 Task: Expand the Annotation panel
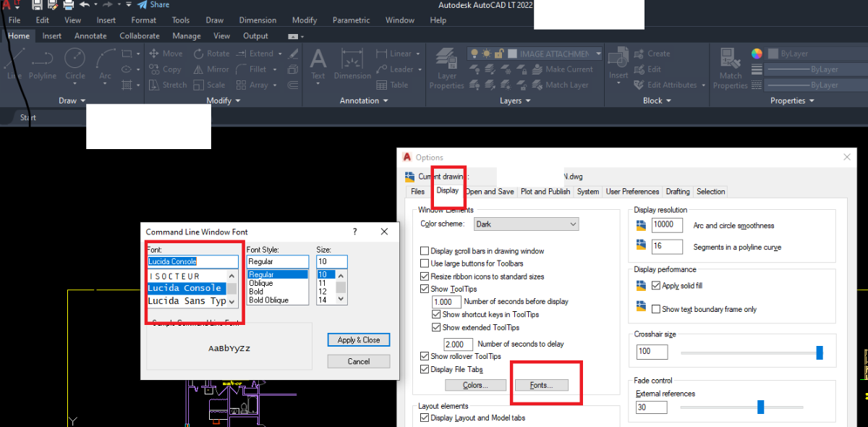click(364, 101)
